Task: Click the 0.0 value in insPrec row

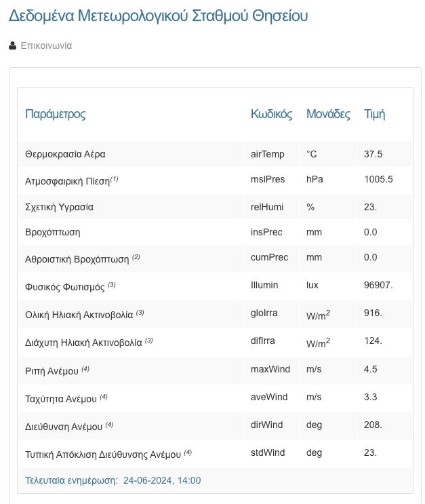Action: pyautogui.click(x=370, y=232)
